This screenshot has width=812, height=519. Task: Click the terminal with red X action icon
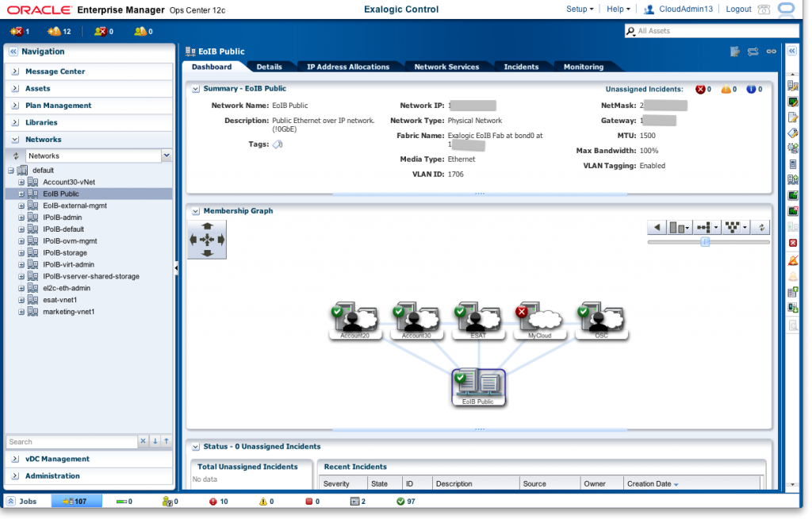[x=793, y=211]
